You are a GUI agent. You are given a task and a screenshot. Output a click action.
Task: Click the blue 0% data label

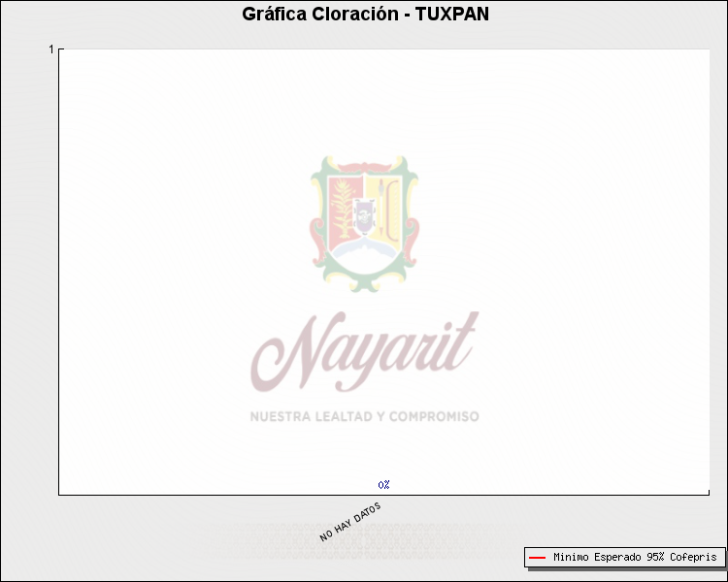pyautogui.click(x=383, y=484)
